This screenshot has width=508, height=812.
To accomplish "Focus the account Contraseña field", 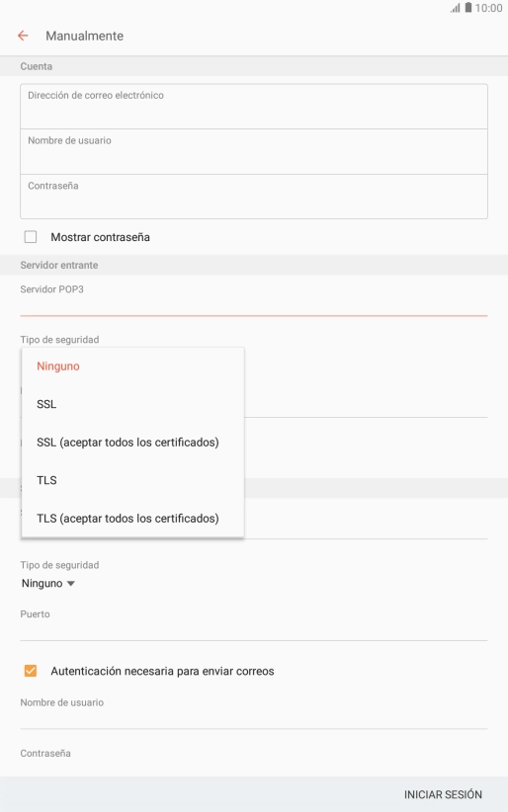I will click(x=254, y=197).
